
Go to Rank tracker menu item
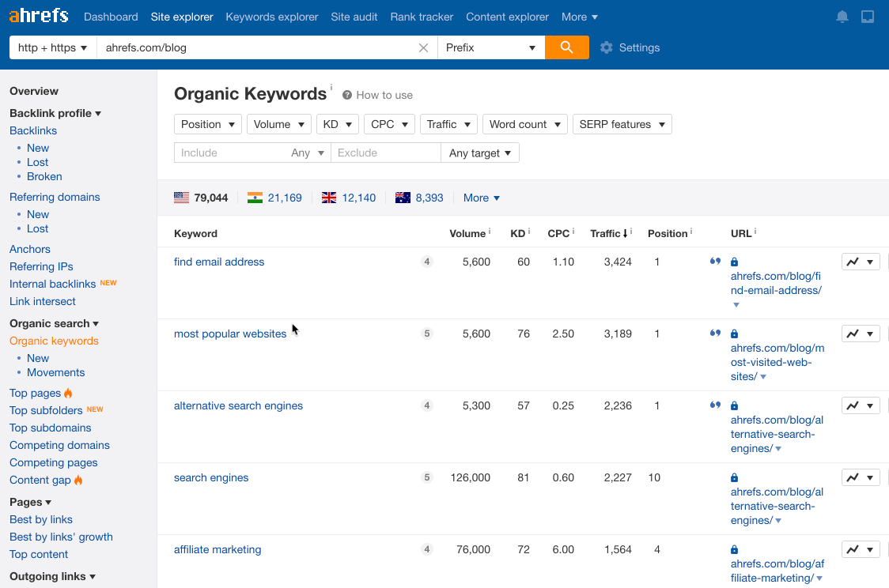coord(422,17)
